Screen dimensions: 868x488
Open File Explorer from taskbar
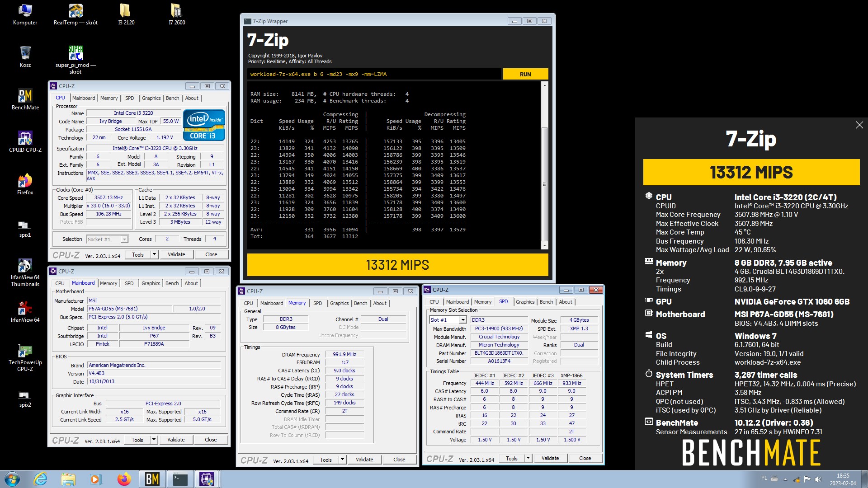(68, 479)
